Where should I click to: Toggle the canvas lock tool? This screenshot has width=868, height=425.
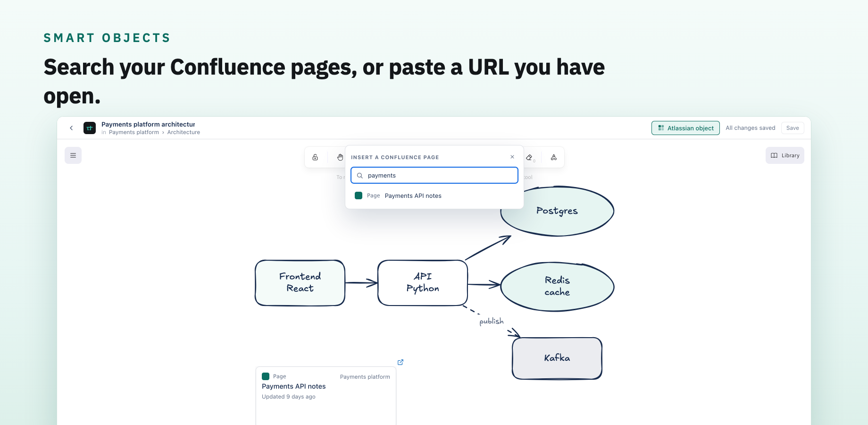click(x=315, y=157)
